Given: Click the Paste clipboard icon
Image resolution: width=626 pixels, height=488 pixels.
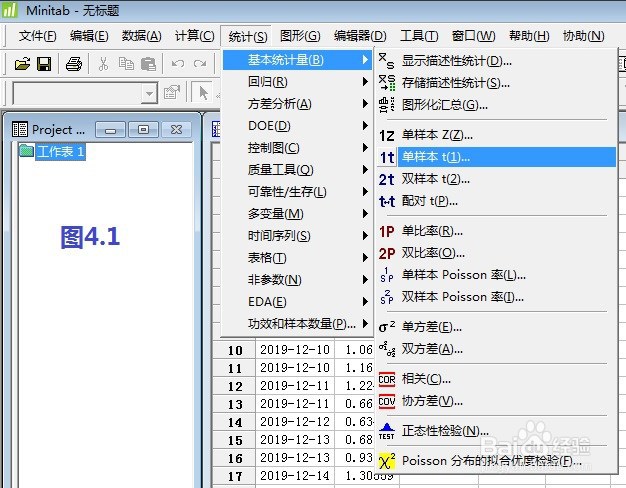Looking at the screenshot, I should click(x=149, y=63).
